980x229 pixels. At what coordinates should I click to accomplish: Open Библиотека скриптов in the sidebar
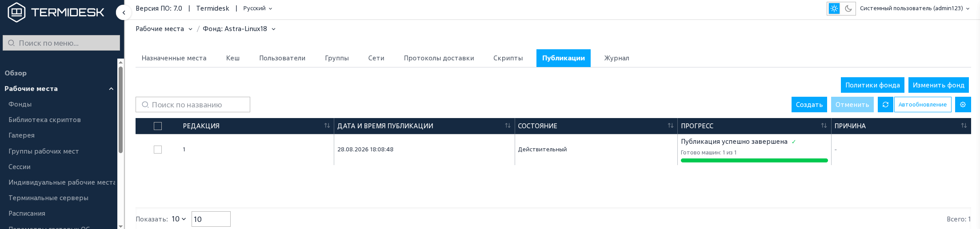pyautogui.click(x=44, y=120)
